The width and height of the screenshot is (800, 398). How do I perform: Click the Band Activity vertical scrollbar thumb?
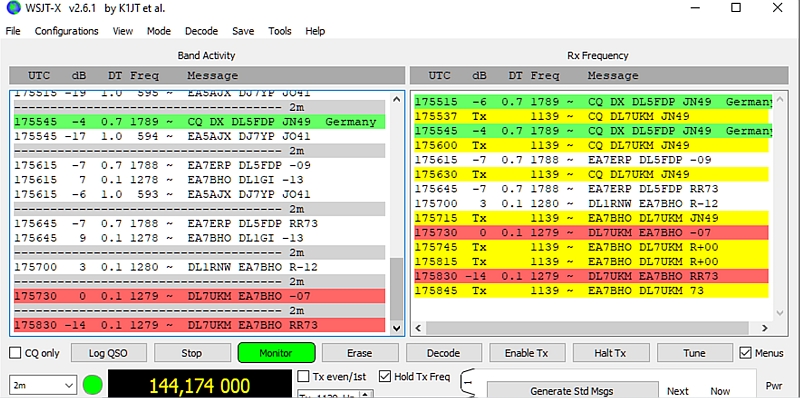tap(396, 288)
